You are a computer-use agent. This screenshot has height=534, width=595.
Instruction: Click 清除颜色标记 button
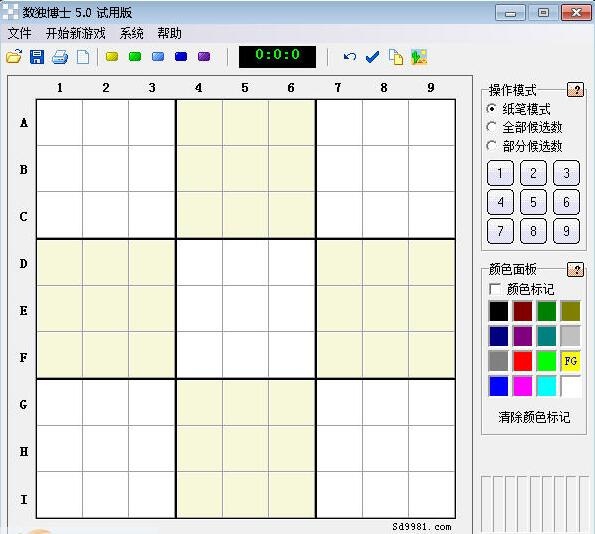pyautogui.click(x=534, y=417)
